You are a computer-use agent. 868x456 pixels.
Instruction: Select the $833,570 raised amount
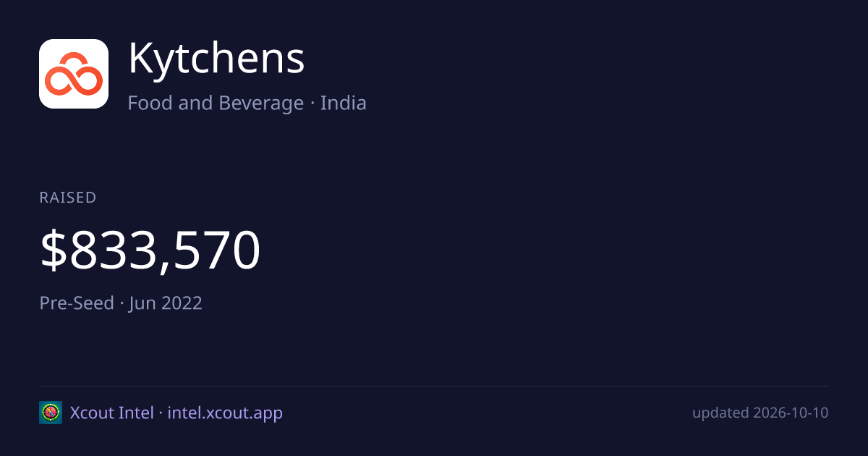coord(150,250)
